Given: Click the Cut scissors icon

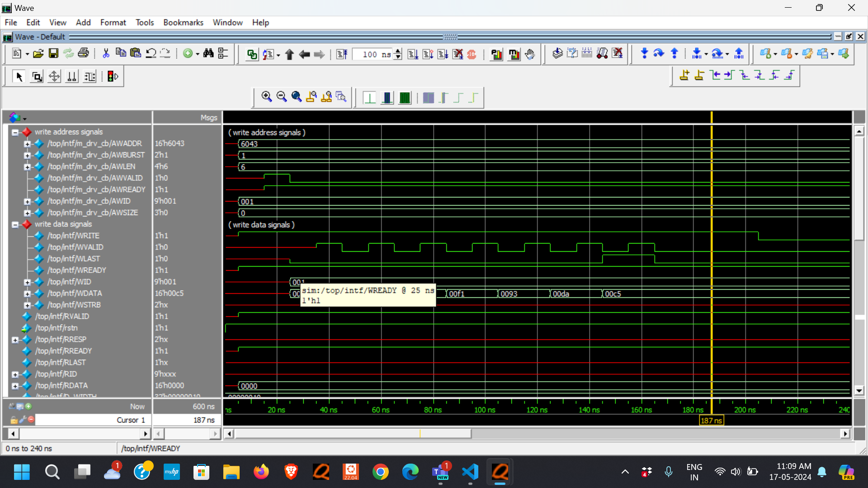Looking at the screenshot, I should [x=106, y=54].
